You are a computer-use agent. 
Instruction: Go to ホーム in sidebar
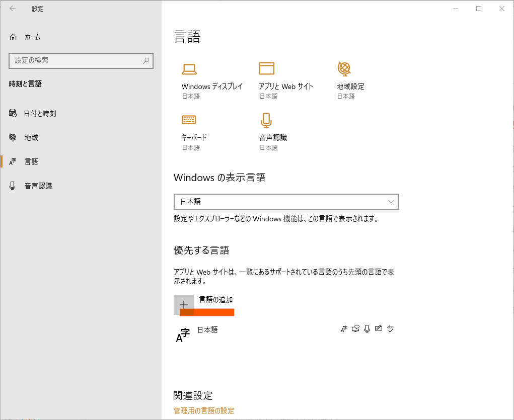click(32, 37)
